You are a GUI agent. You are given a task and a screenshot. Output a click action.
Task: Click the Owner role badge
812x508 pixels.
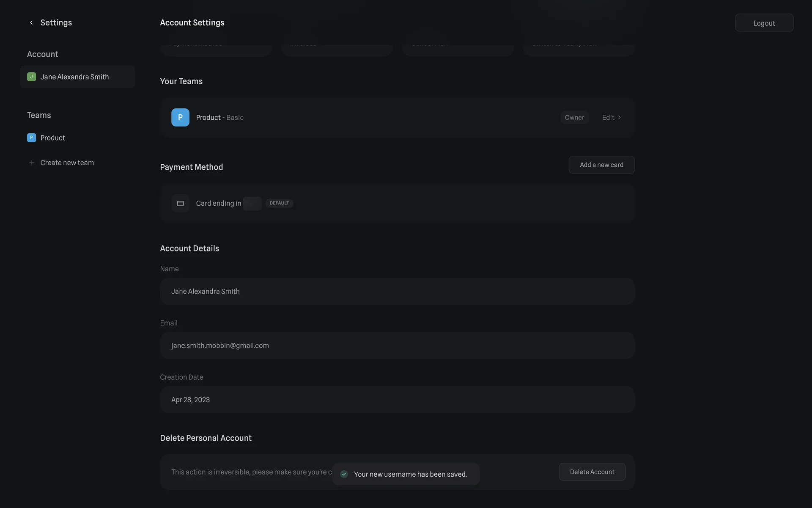point(574,118)
